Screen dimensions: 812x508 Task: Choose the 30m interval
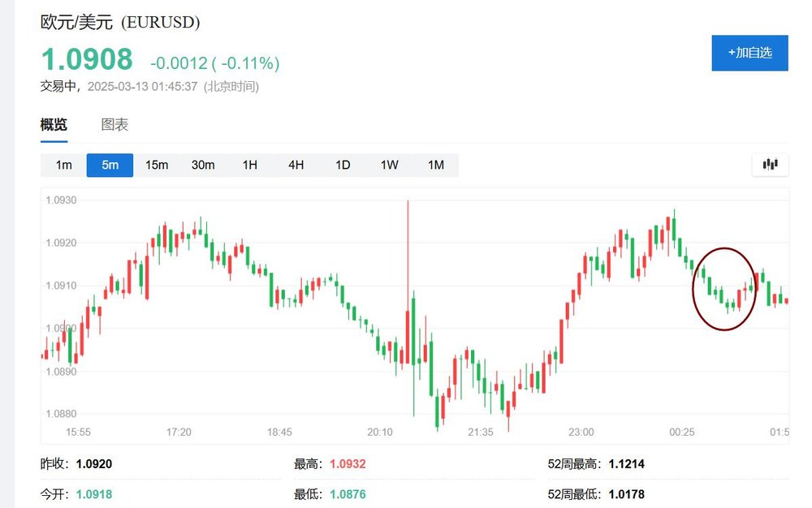point(203,165)
